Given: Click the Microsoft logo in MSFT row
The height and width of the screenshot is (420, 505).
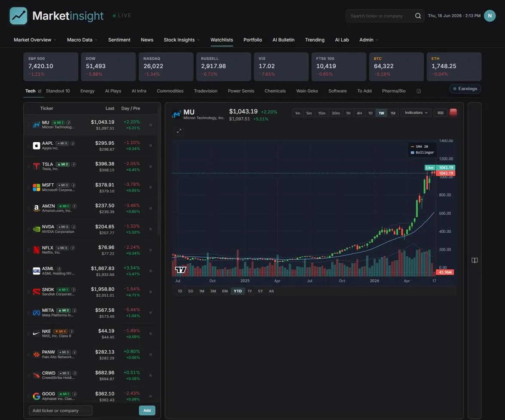Looking at the screenshot, I should [x=37, y=187].
